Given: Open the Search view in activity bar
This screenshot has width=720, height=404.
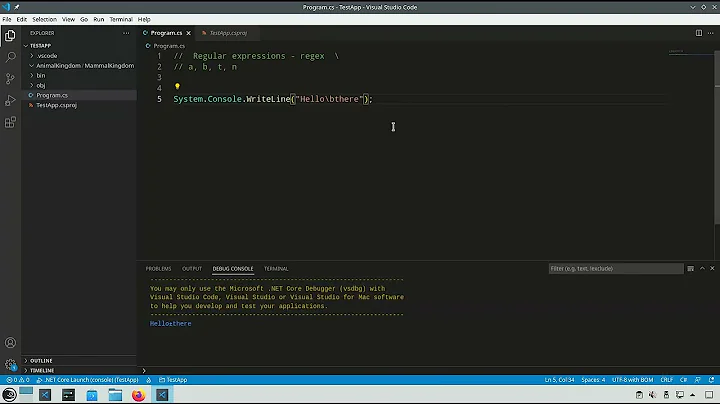Looking at the screenshot, I should point(10,57).
